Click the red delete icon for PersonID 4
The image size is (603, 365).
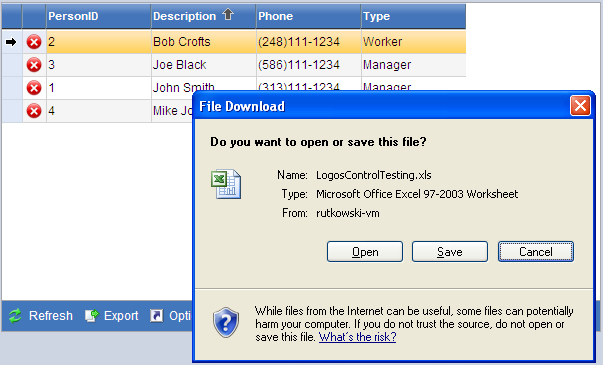pos(34,111)
